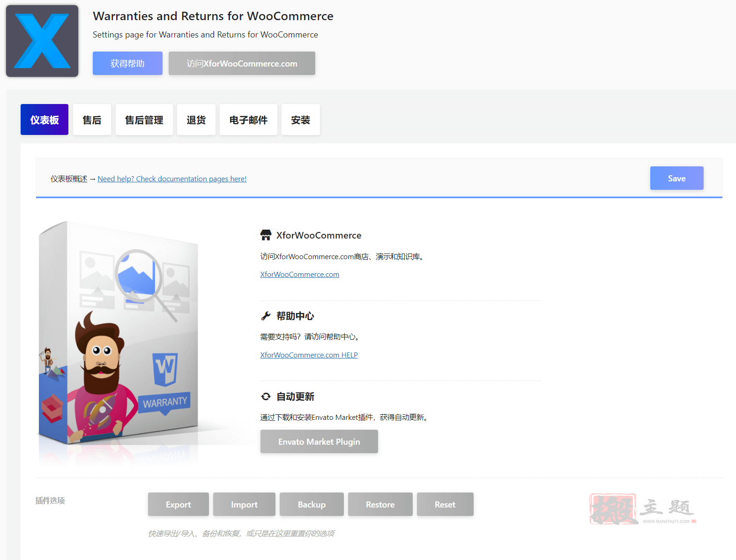
Task: Click the italic hint text under the Export button
Action: tap(241, 533)
